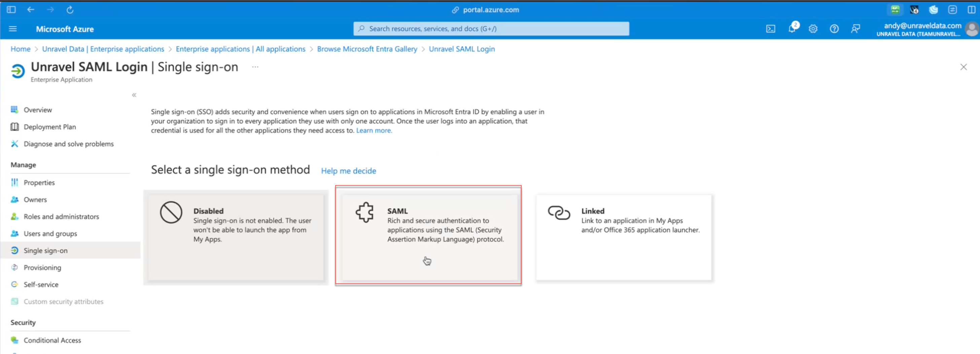Toggle the browser sidebar icon
Viewport: 980px width, 354px height.
(11, 10)
